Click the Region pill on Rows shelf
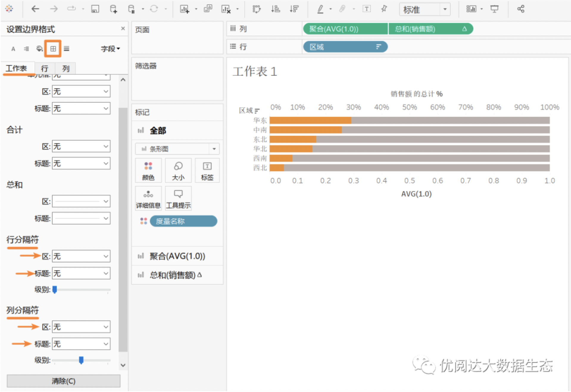Image resolution: width=571 pixels, height=392 pixels. click(345, 47)
